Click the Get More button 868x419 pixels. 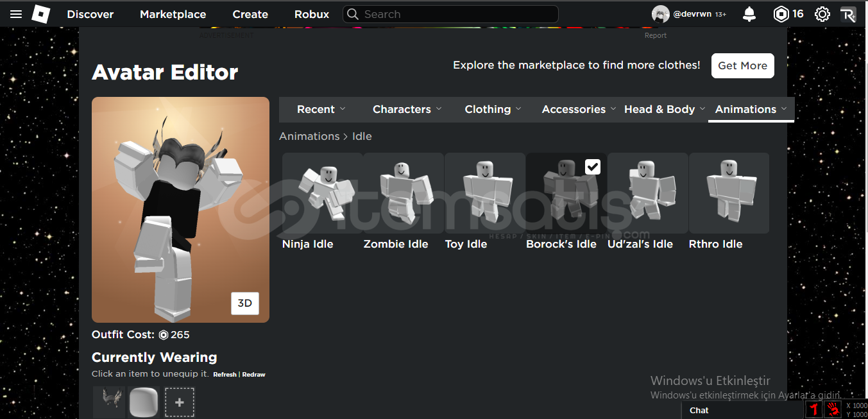click(x=743, y=65)
